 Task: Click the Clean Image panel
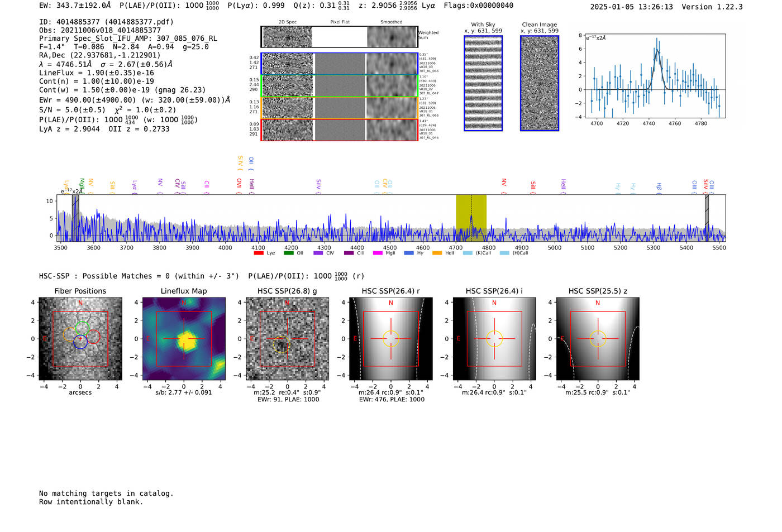[540, 83]
